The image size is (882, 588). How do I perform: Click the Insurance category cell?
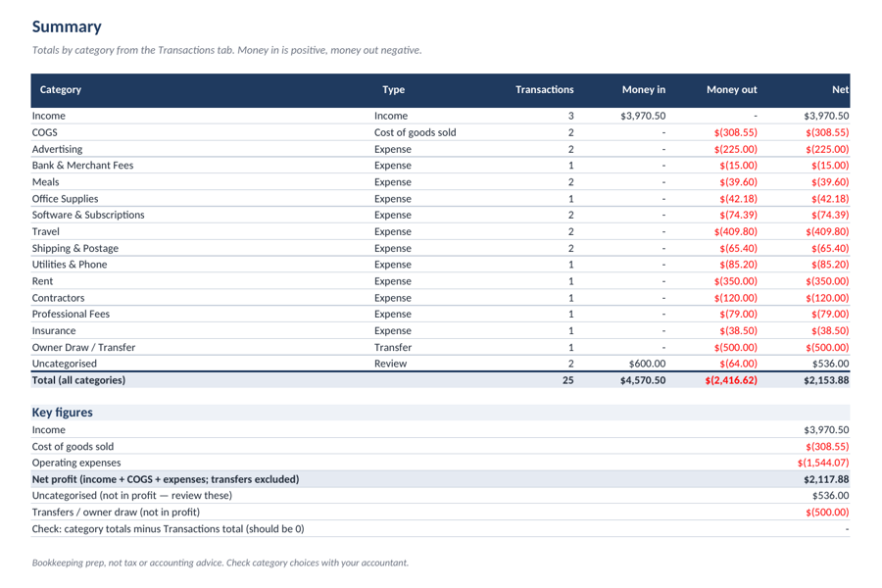pos(54,331)
